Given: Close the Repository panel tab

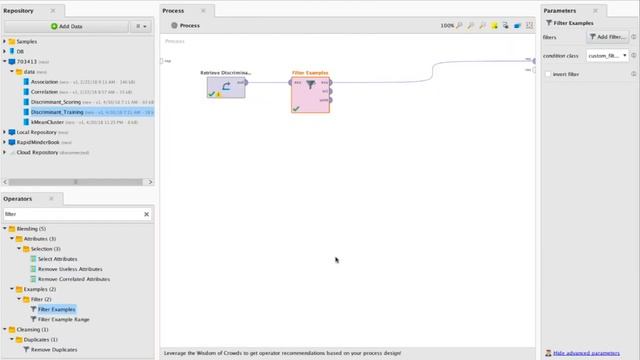Looking at the screenshot, I should [53, 11].
